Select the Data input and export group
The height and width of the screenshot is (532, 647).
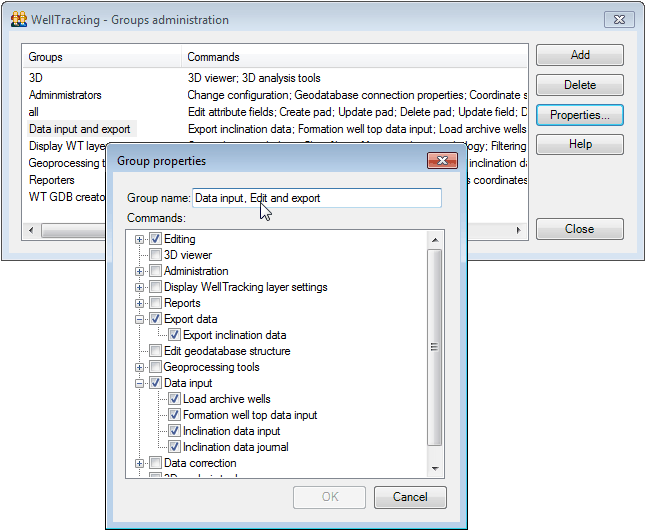[80, 129]
